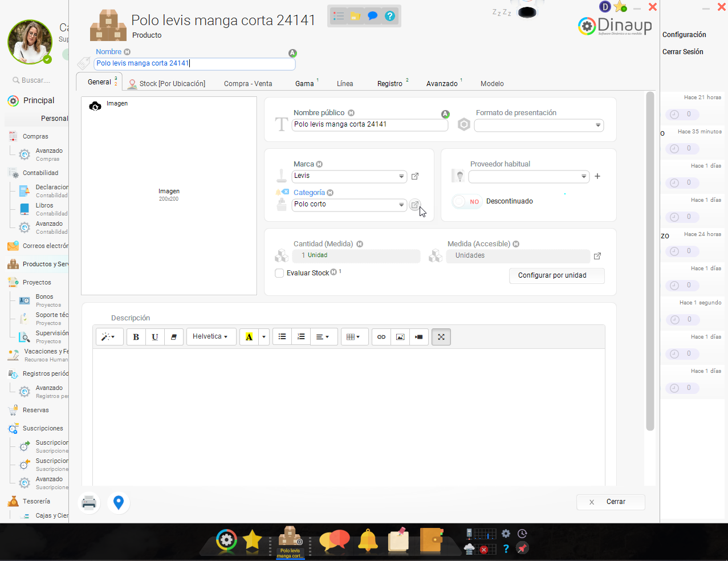The image size is (728, 561).
Task: Click Cerrar Sesión in the right panel
Action: [x=682, y=52]
